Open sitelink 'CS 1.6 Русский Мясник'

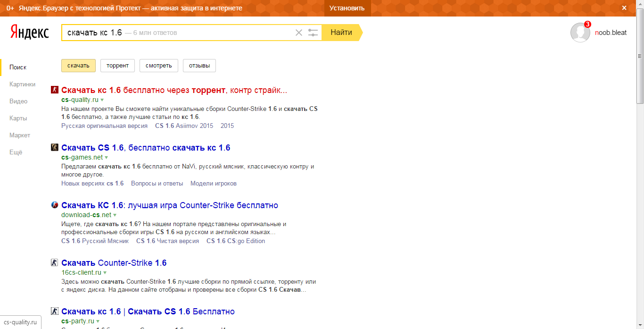(95, 241)
